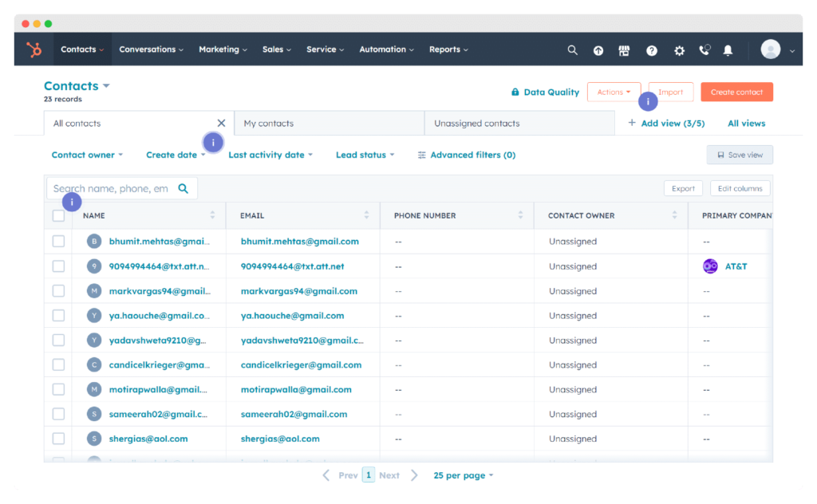Click the Import button
The width and height of the screenshot is (817, 504).
click(x=670, y=93)
